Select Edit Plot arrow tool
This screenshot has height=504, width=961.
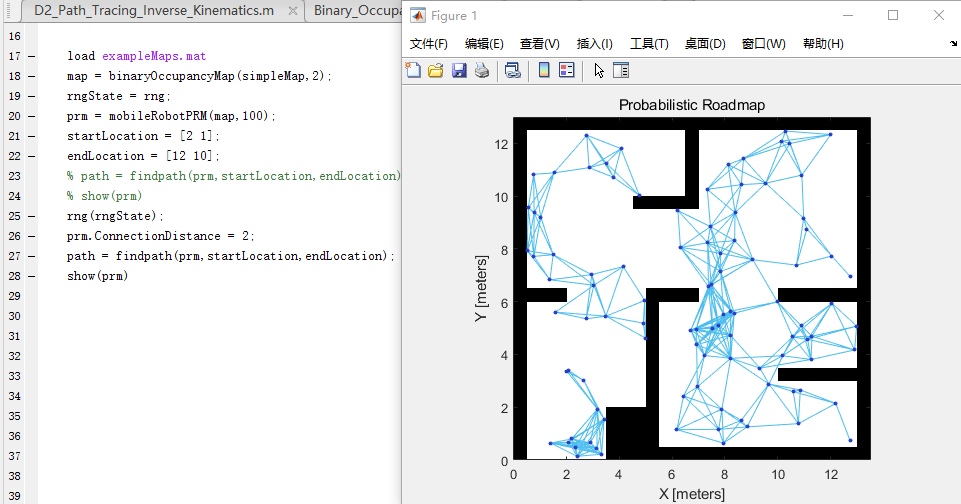point(599,71)
